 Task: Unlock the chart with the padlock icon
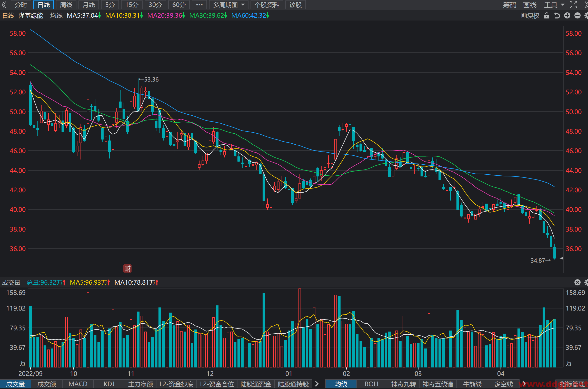tap(547, 16)
